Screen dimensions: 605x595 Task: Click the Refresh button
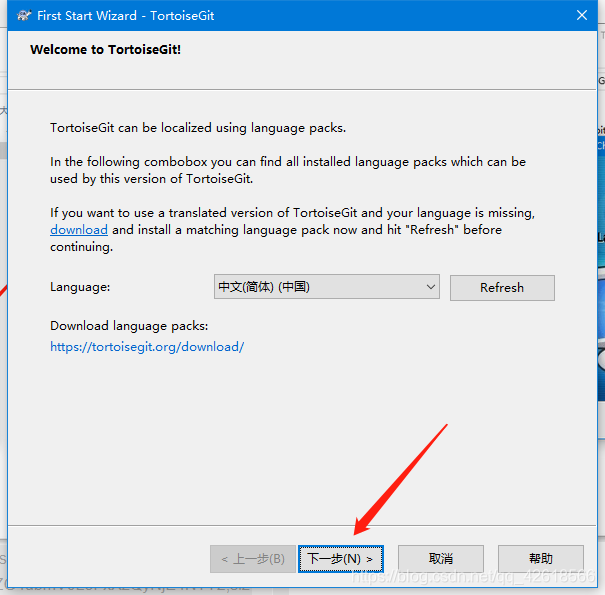pos(502,287)
